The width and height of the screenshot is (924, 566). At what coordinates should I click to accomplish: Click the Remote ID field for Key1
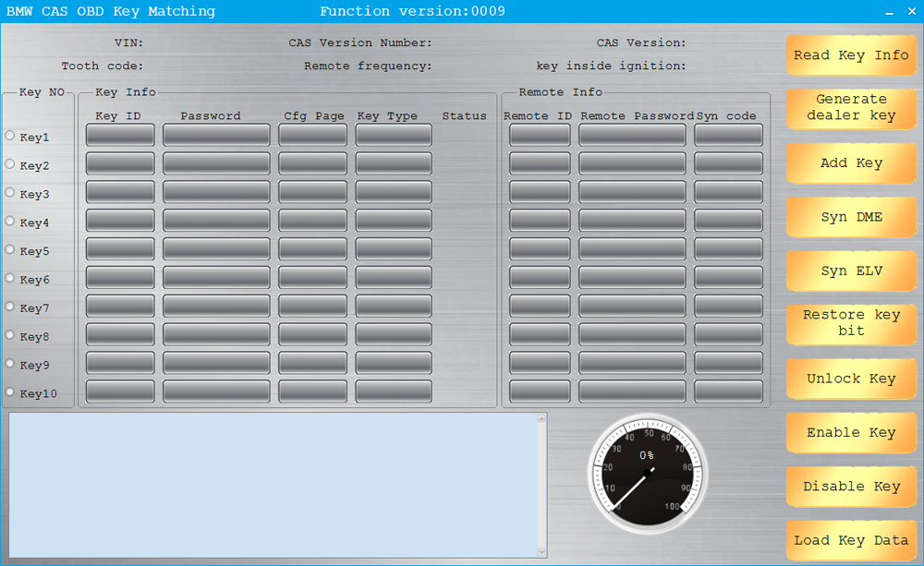tap(540, 135)
